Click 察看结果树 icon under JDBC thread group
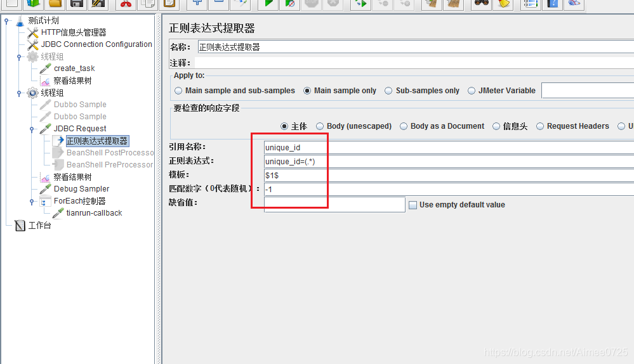 tap(45, 178)
